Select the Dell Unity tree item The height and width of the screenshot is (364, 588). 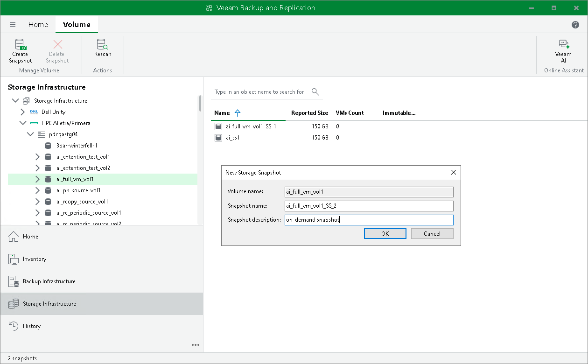tap(53, 112)
